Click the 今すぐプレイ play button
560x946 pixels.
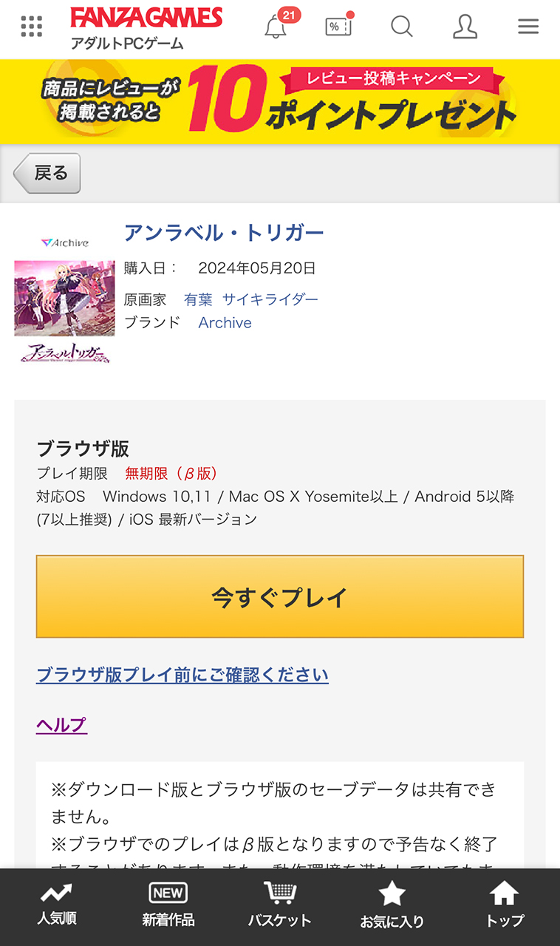point(280,596)
